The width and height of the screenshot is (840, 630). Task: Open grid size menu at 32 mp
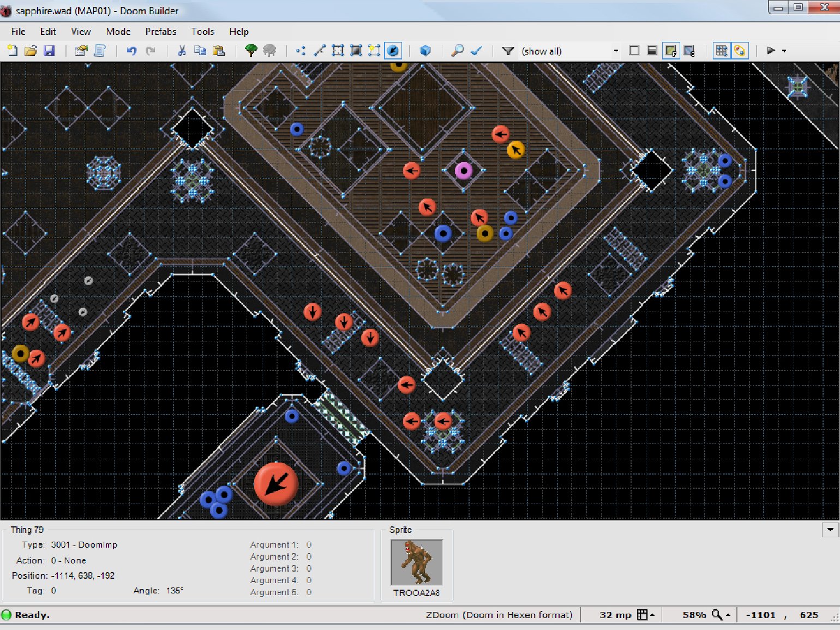coord(646,615)
